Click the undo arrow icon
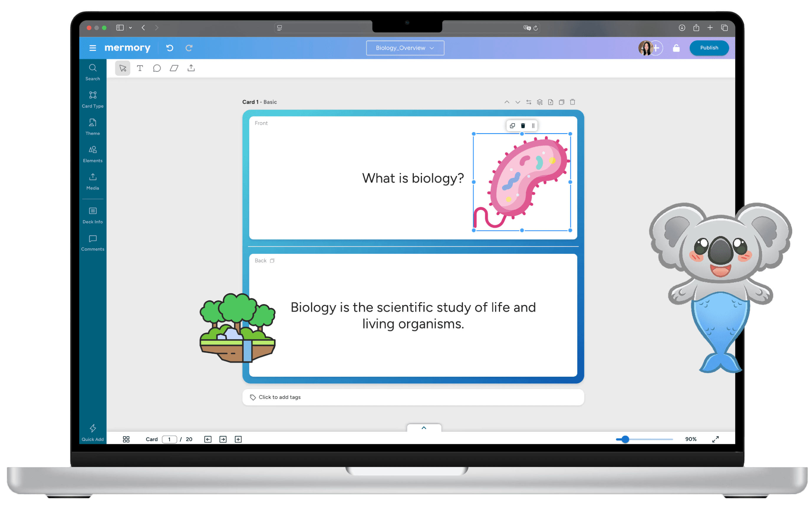The width and height of the screenshot is (812, 507). click(170, 48)
